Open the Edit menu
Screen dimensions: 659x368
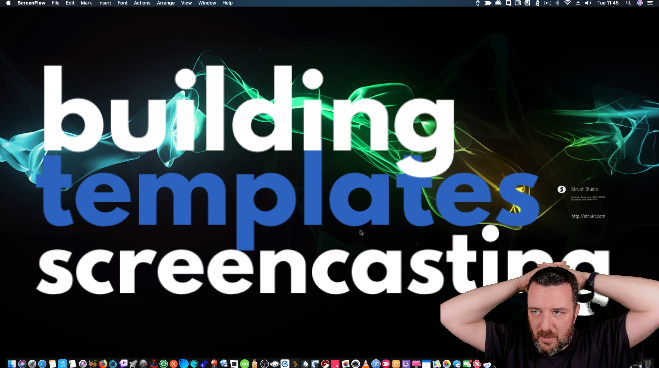70,3
